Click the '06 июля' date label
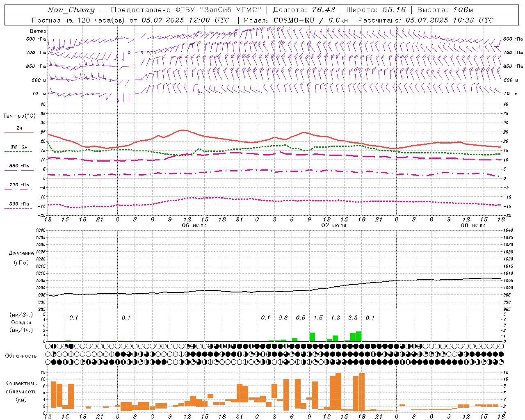Image resolution: width=525 pixels, height=420 pixels. click(194, 226)
